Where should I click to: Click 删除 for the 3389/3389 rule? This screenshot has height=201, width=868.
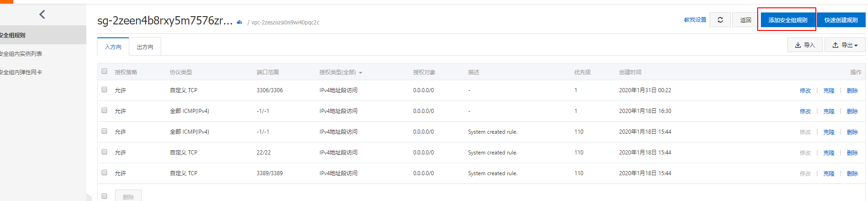click(852, 173)
